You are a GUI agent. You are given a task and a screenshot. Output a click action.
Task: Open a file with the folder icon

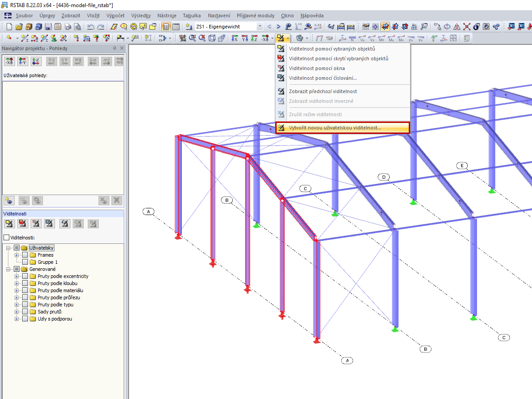tap(19, 27)
